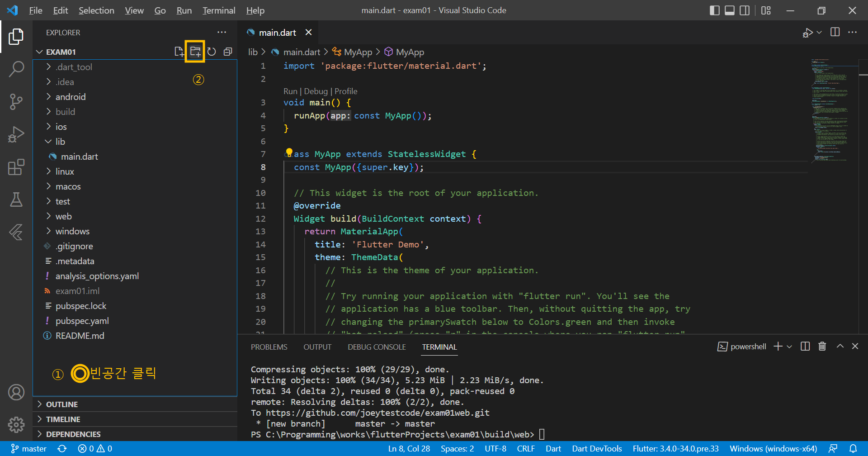Open the Terminal menu
The width and height of the screenshot is (868, 456).
(x=219, y=10)
